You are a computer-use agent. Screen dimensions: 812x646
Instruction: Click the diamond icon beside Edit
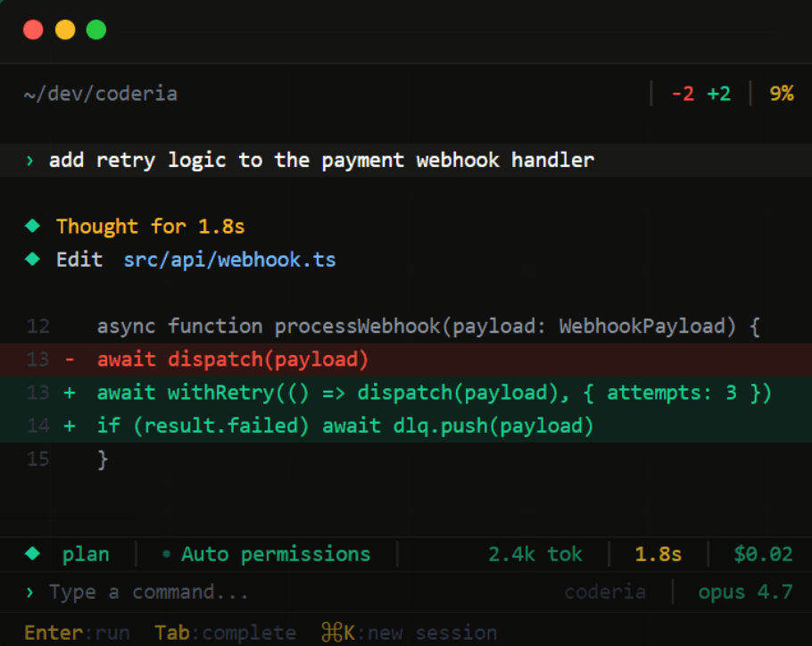pos(33,259)
